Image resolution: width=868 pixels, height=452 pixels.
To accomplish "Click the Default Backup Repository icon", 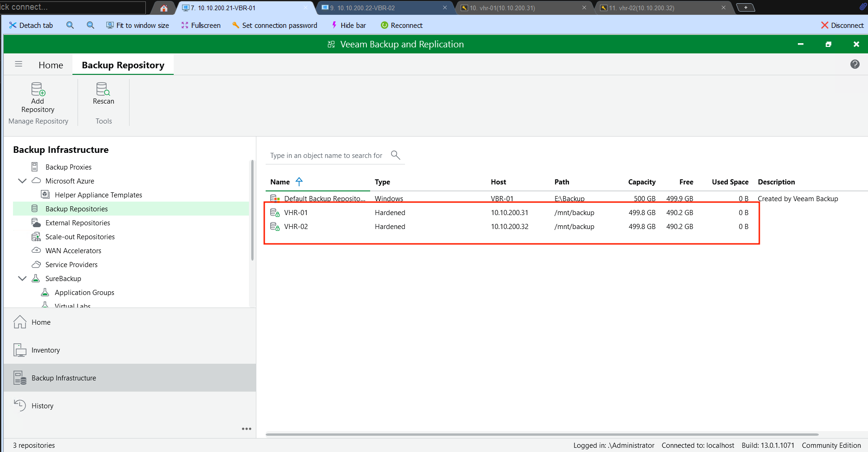I will click(x=275, y=198).
